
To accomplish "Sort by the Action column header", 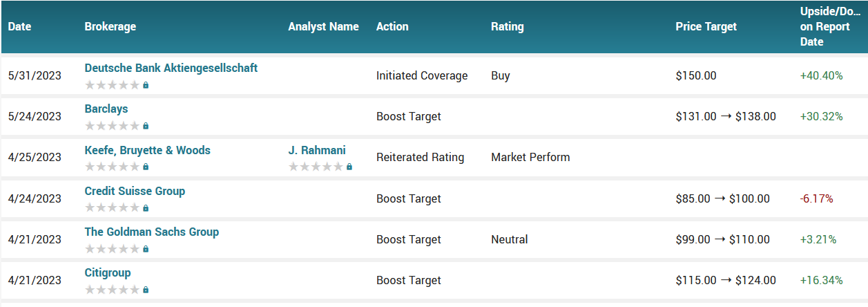I will pyautogui.click(x=392, y=27).
